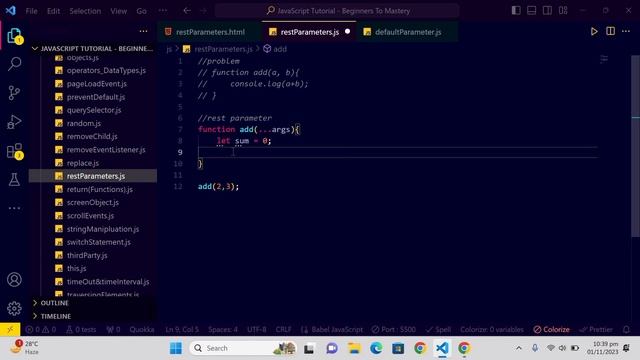
Task: Open the add symbol breadcrumb
Action: (x=275, y=49)
